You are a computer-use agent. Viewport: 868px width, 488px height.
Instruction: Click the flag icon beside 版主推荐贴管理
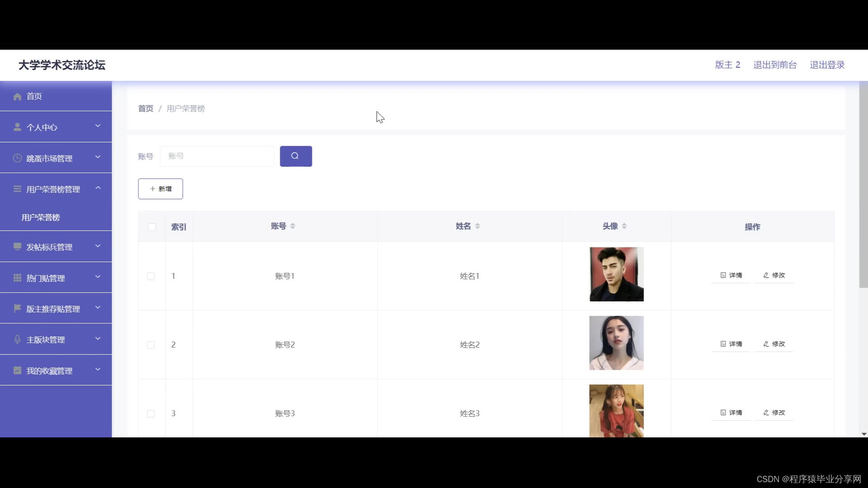click(x=18, y=309)
